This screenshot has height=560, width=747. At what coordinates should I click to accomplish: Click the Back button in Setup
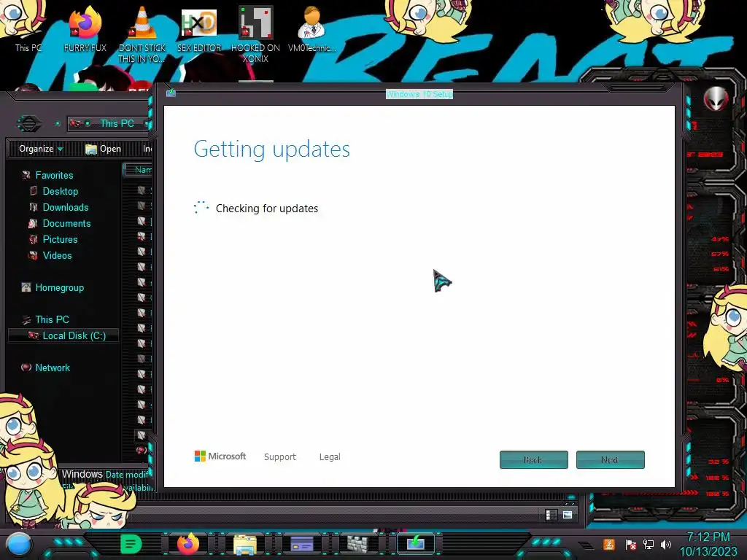[533, 459]
